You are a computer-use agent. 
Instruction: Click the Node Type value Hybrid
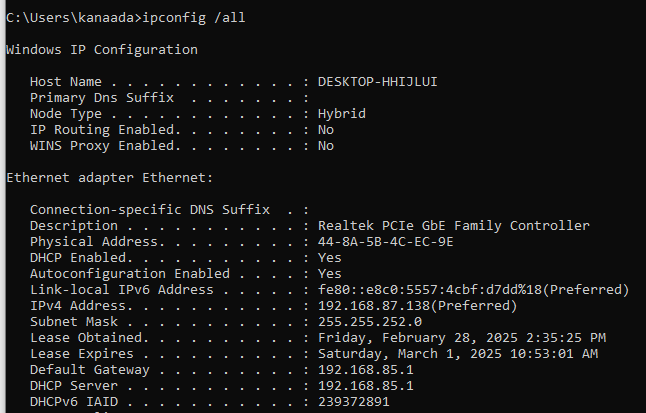342,113
